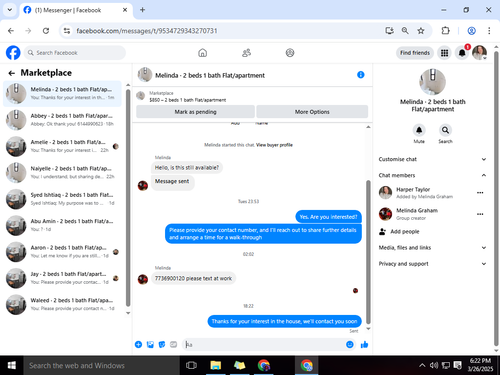Close the Messenger Facebook tab
The height and width of the screenshot is (375, 500).
coord(125,10)
